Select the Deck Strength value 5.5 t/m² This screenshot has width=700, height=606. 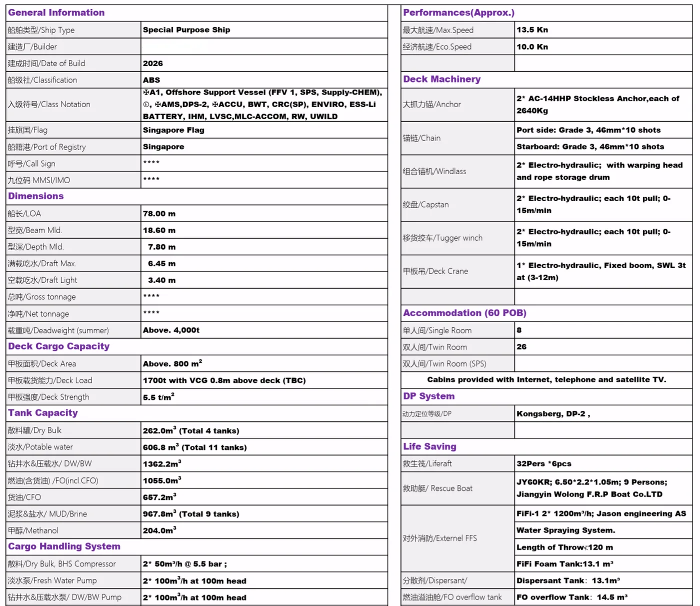click(158, 397)
